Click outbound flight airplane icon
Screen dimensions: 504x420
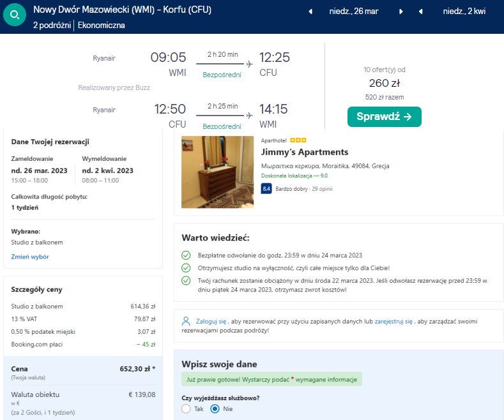249,64
